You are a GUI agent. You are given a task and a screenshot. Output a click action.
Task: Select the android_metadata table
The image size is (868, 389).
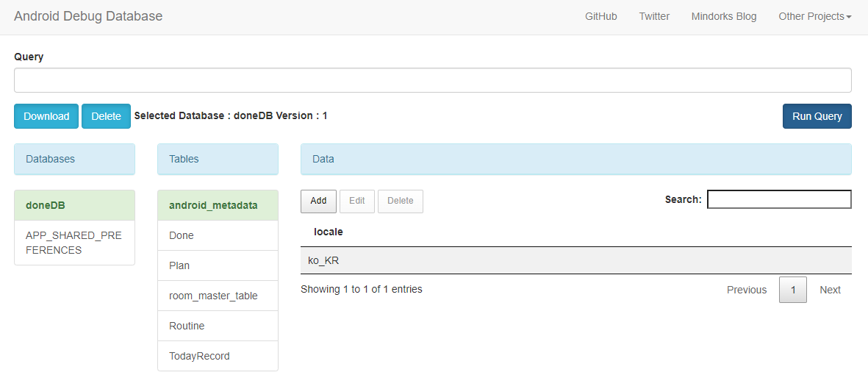coord(218,205)
